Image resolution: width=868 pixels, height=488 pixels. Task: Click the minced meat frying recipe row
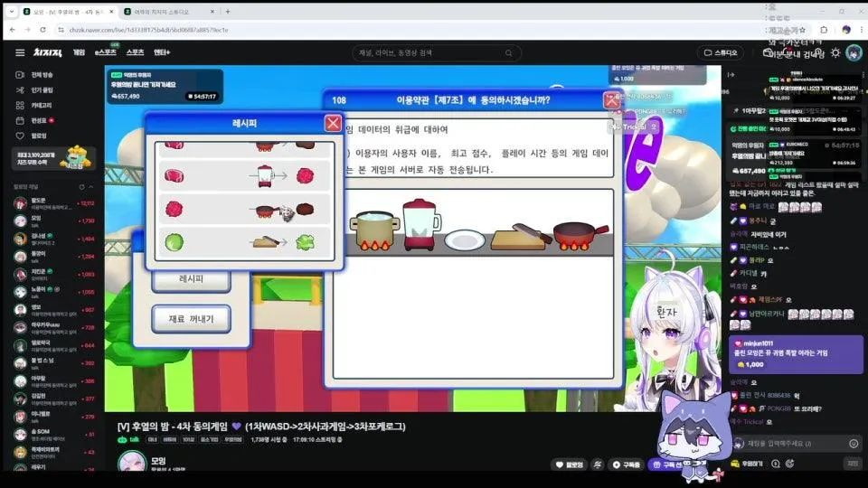[x=244, y=209]
